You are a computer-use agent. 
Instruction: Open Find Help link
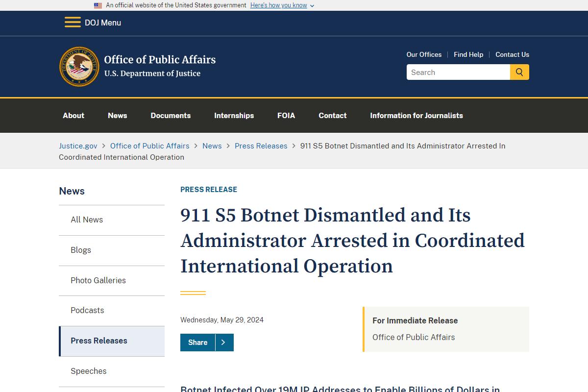tap(468, 54)
